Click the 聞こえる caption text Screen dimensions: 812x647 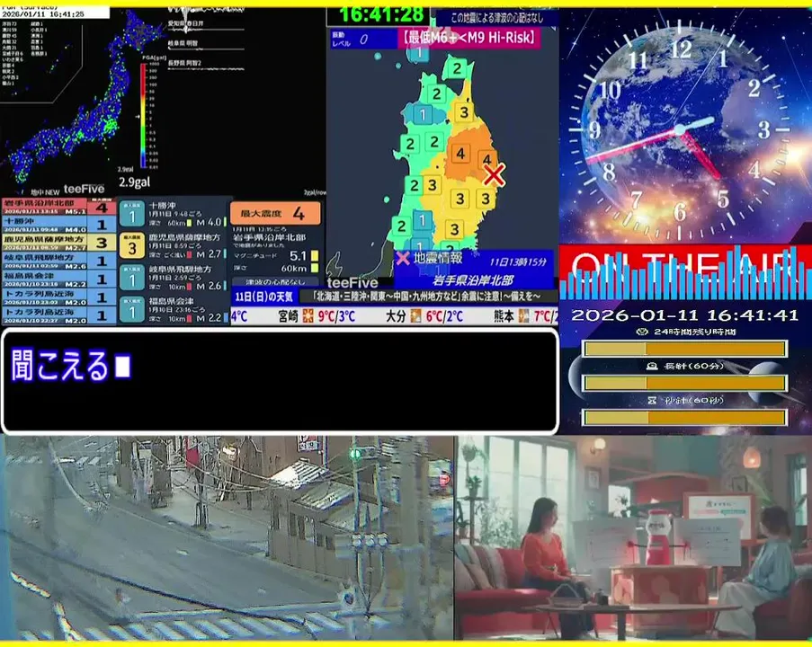59,366
